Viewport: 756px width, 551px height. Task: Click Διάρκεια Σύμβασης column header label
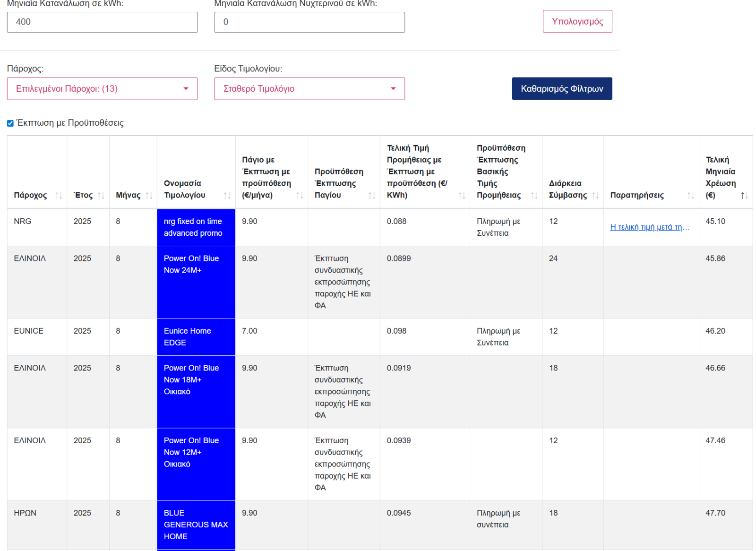tap(568, 189)
